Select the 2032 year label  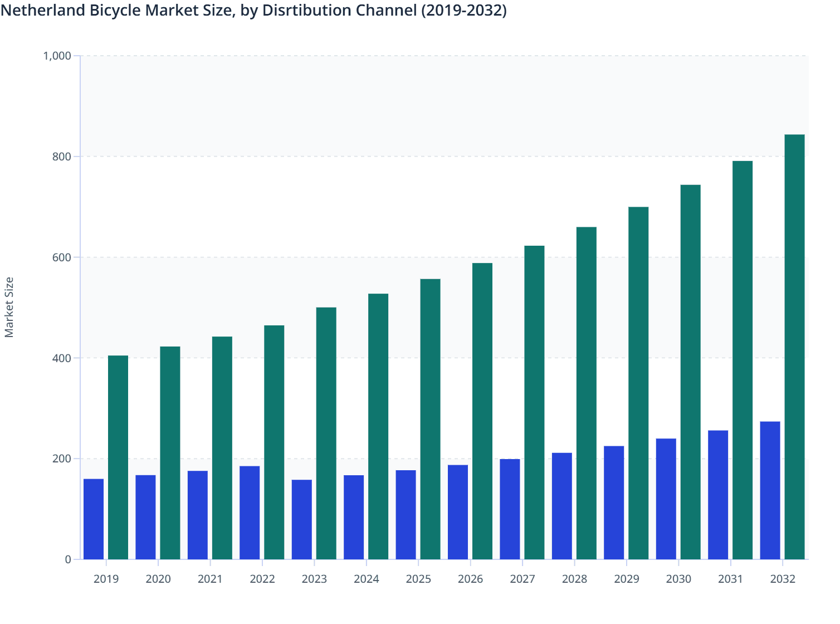pyautogui.click(x=782, y=579)
